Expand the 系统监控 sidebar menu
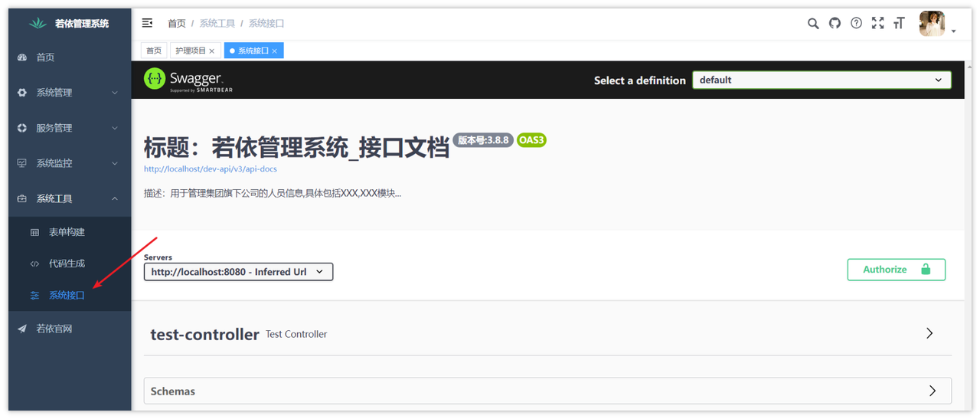The width and height of the screenshot is (980, 419). (70, 163)
